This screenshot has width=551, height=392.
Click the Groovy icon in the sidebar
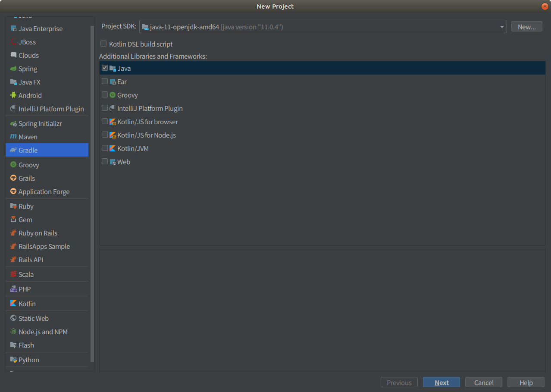point(13,165)
